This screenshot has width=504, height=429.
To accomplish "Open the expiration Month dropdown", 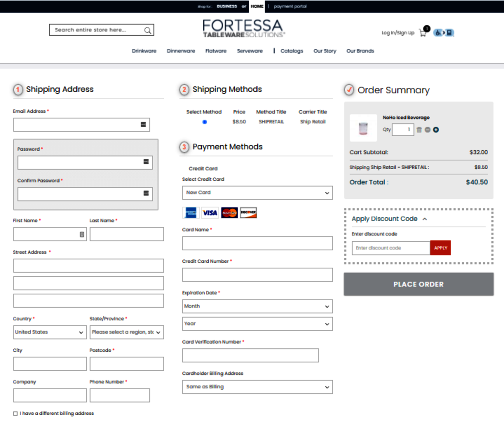I will point(257,306).
